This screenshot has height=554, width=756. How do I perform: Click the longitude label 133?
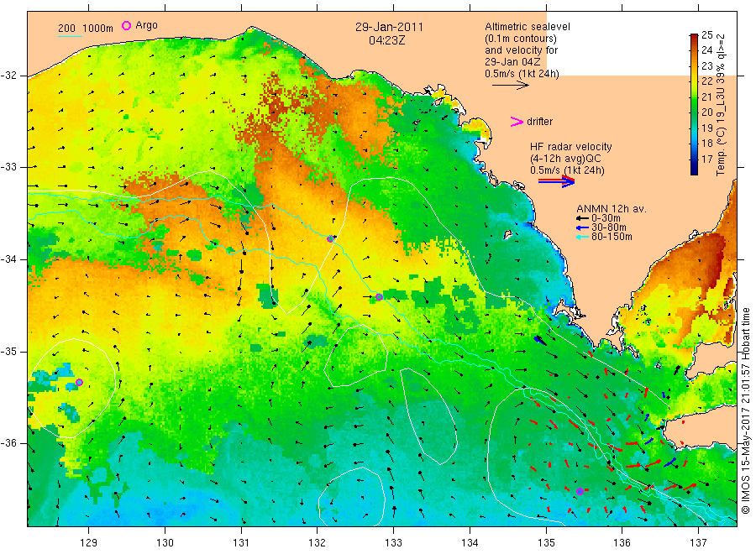[393, 543]
